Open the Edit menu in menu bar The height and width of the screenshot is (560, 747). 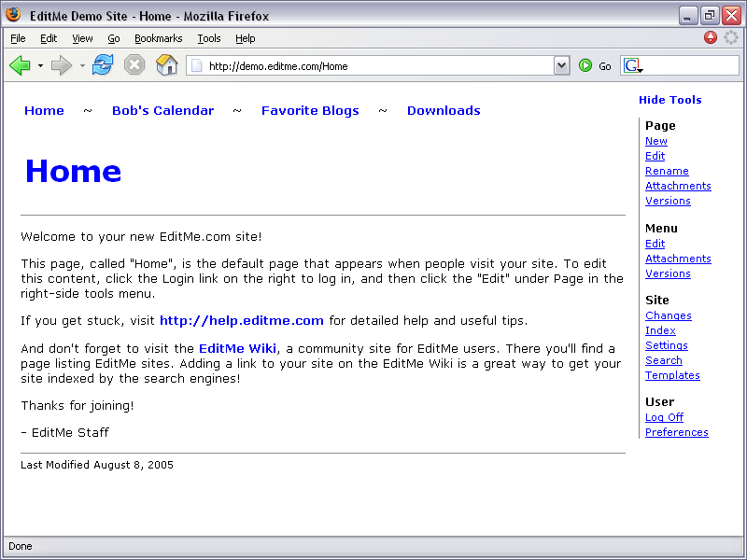point(49,38)
